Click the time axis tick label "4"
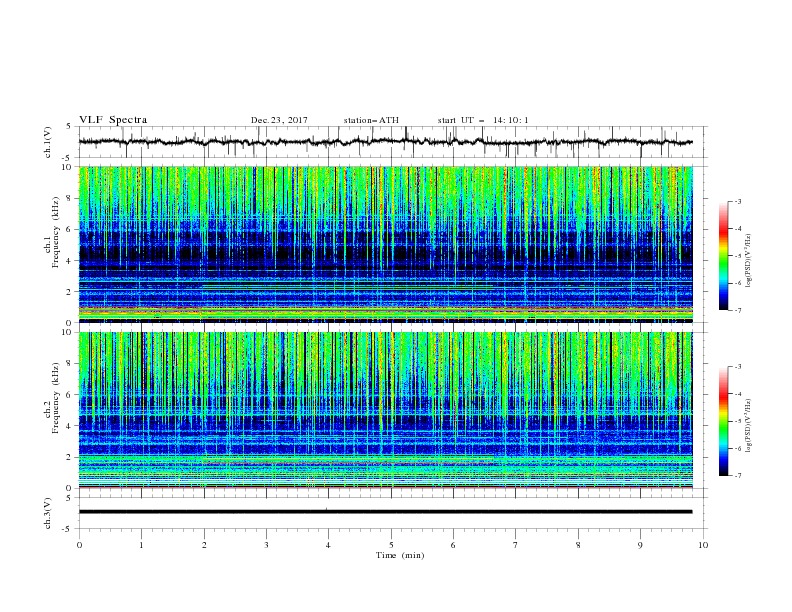This screenshot has height=612, width=792. click(329, 545)
